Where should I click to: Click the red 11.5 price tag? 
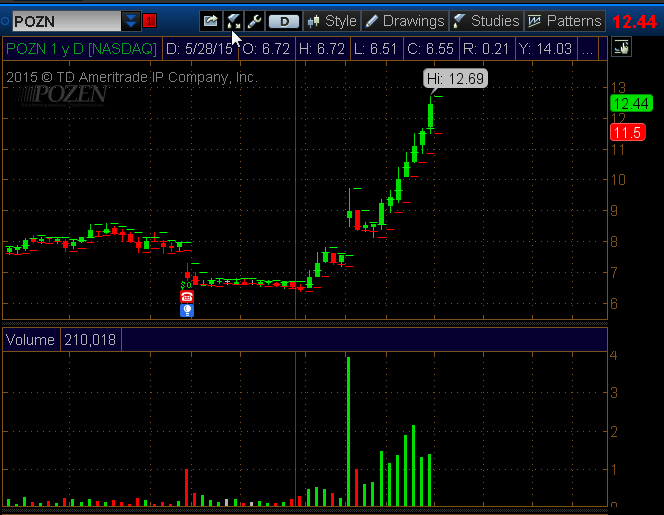click(628, 133)
